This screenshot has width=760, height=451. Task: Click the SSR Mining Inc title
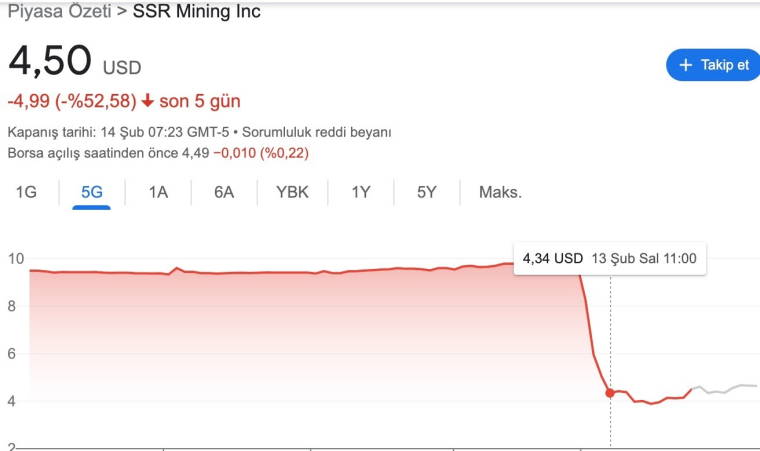196,12
